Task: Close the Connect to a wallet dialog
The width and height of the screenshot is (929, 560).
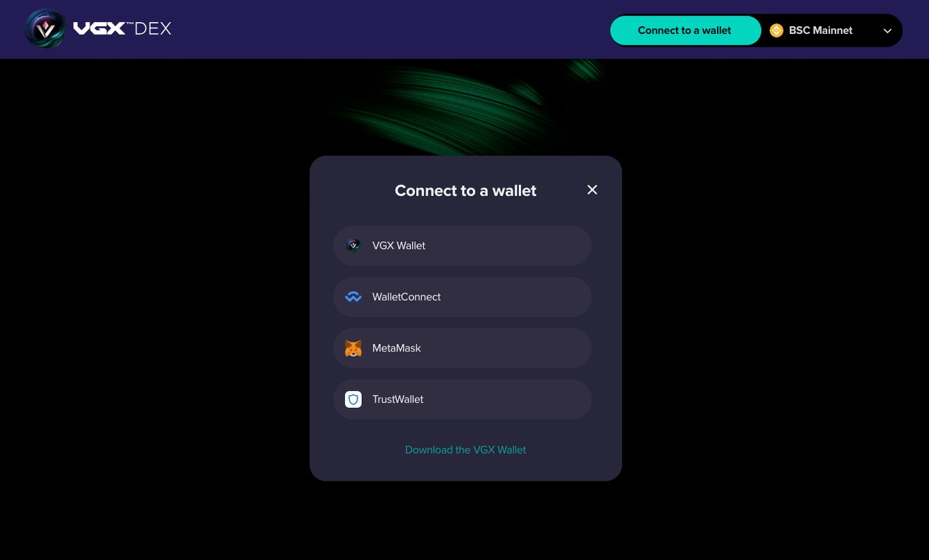Action: coord(592,189)
